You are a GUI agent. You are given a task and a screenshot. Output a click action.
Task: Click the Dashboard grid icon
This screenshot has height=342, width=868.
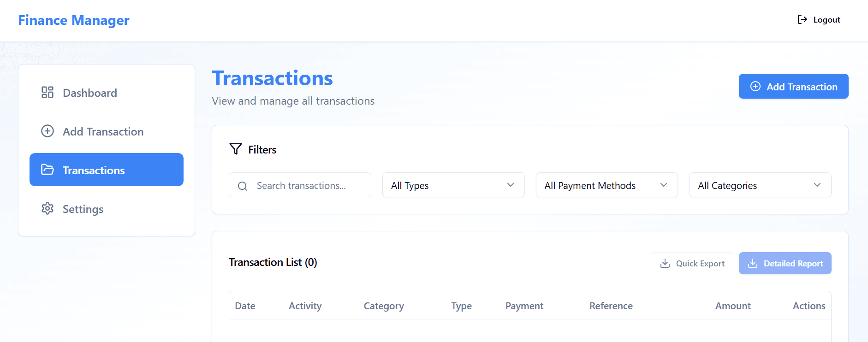(48, 93)
